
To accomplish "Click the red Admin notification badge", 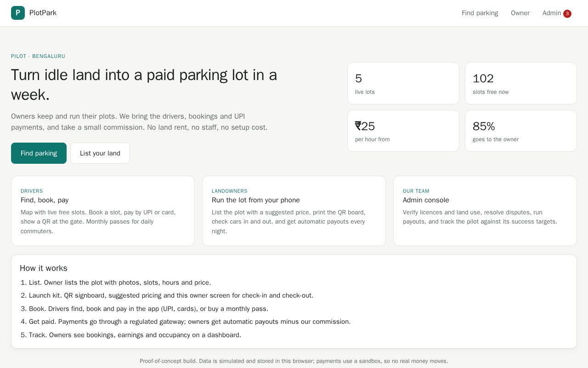I will (x=567, y=14).
